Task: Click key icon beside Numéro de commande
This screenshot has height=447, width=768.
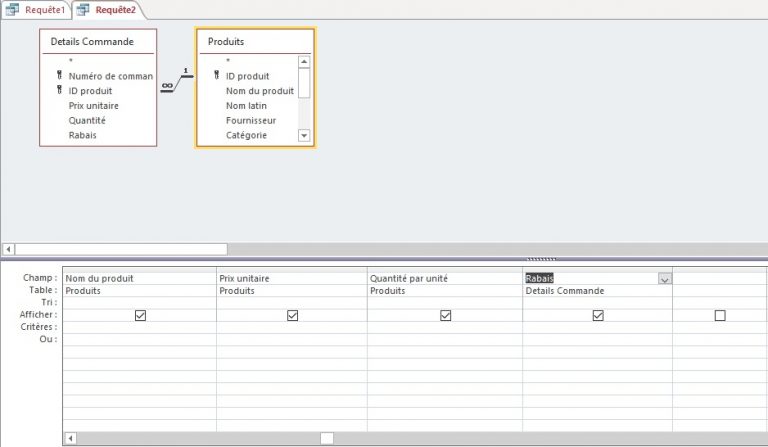Action: coord(59,75)
